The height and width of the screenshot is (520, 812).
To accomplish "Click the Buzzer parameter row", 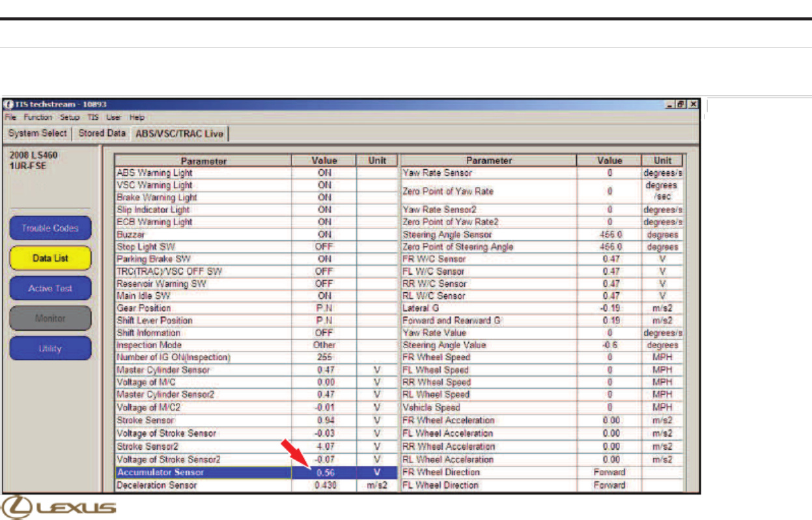I will point(257,234).
